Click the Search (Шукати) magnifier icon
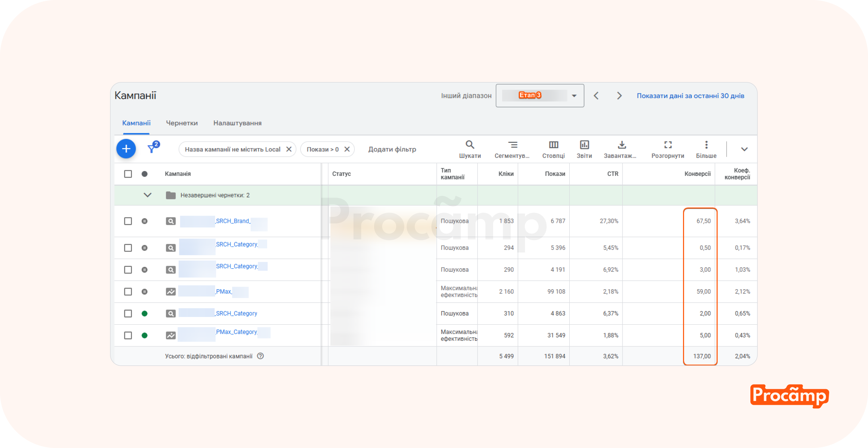The image size is (868, 448). [470, 145]
